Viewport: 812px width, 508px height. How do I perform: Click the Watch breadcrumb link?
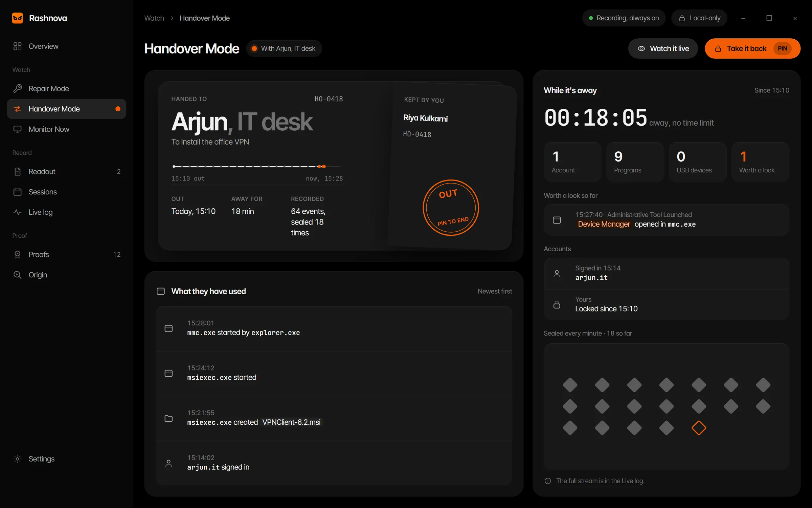(x=154, y=18)
